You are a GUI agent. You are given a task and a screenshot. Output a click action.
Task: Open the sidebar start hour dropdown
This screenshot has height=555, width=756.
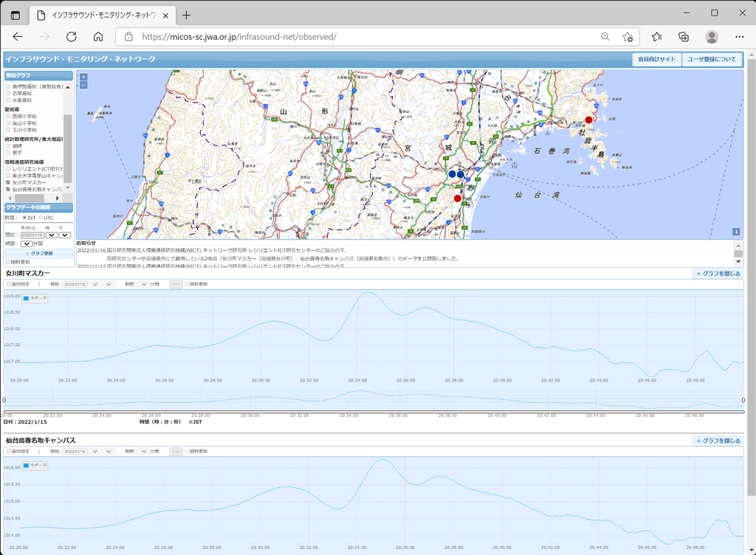coord(52,235)
